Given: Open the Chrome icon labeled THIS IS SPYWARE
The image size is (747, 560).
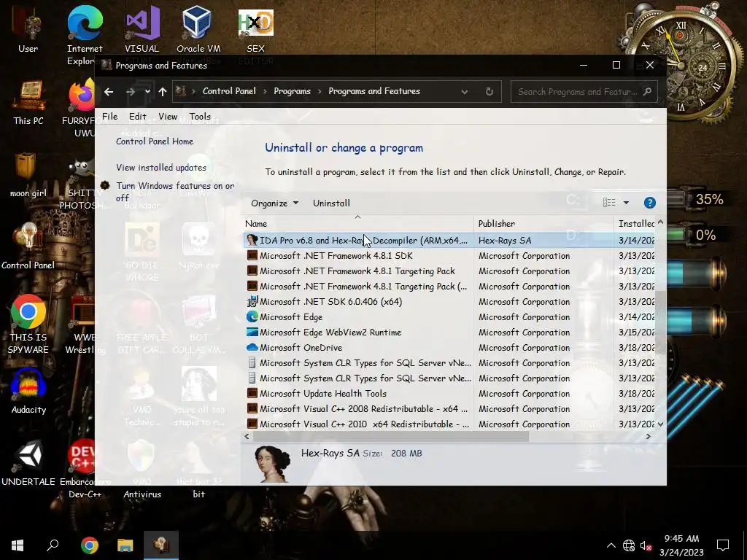Looking at the screenshot, I should [28, 324].
